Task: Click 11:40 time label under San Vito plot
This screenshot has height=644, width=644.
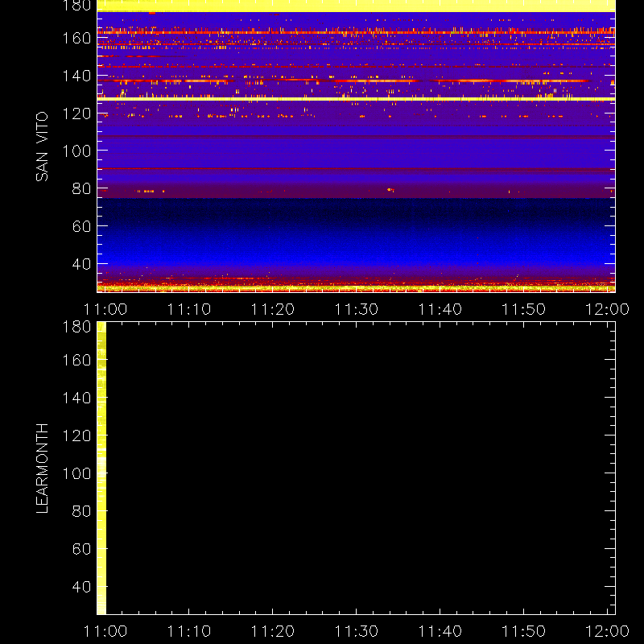Action: pyautogui.click(x=440, y=309)
